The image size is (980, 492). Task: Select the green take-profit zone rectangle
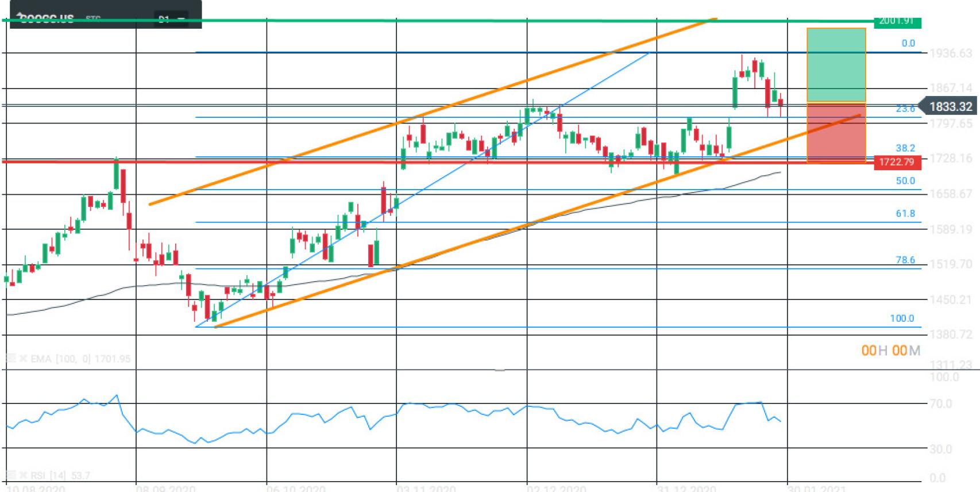(x=836, y=65)
